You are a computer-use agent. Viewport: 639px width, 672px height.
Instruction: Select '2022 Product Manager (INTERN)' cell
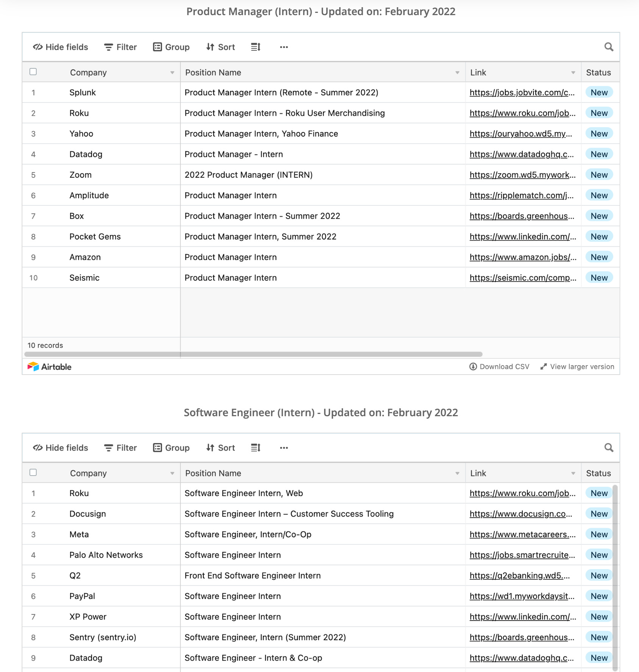(323, 175)
